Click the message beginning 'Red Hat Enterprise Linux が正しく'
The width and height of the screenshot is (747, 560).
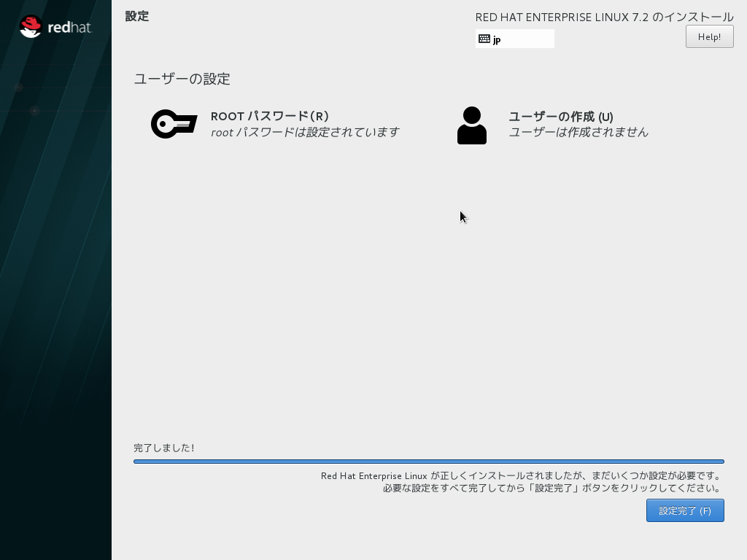(x=521, y=475)
